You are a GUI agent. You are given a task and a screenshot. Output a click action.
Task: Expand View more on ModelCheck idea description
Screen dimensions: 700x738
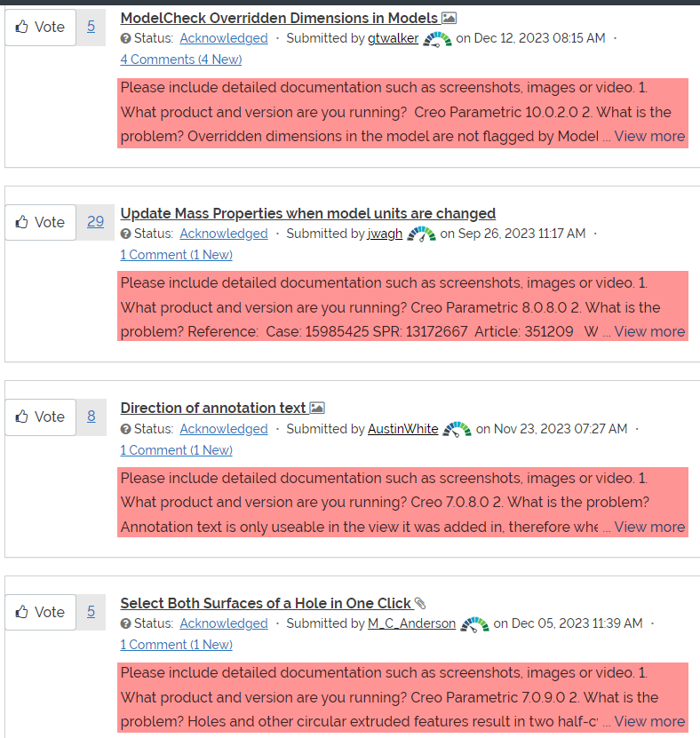pos(649,136)
